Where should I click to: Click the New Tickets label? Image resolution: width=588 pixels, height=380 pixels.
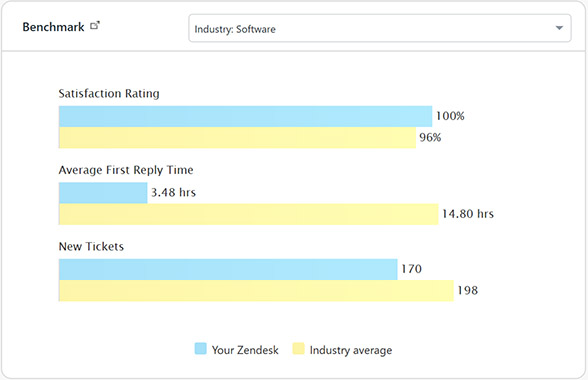[x=91, y=246]
